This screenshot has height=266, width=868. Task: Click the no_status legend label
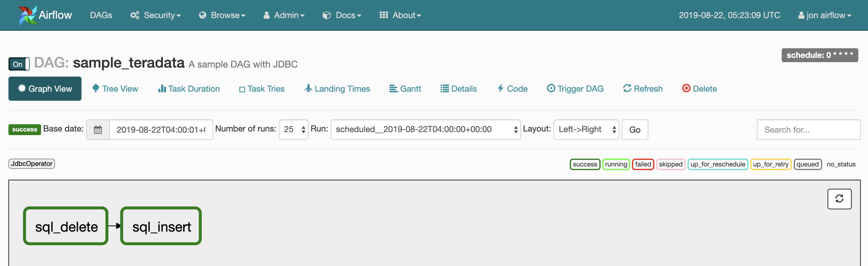[x=841, y=164]
